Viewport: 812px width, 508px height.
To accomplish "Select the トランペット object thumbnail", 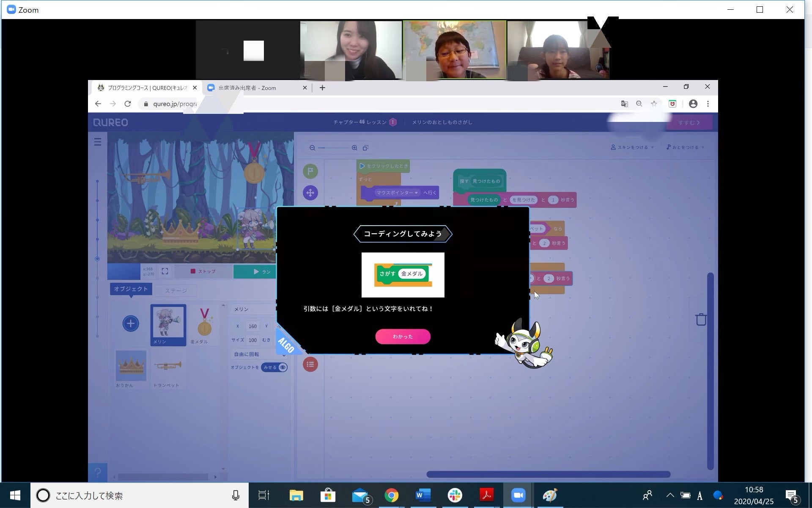I will (167, 369).
